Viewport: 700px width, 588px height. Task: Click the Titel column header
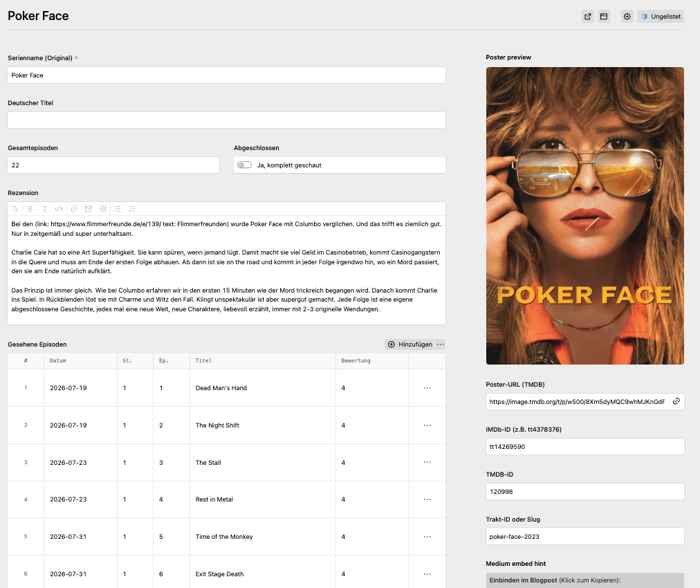263,360
